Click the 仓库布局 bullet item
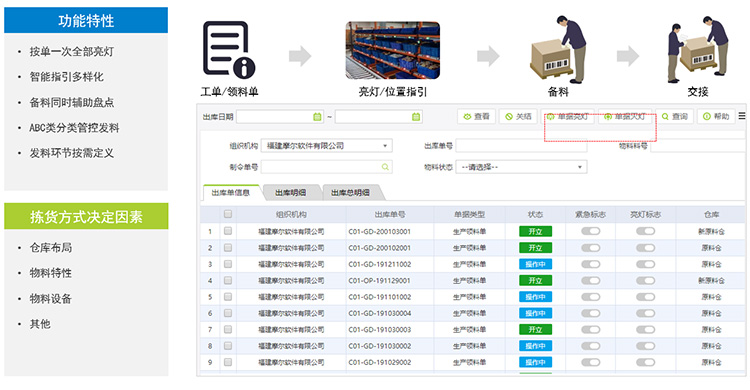 click(x=51, y=247)
